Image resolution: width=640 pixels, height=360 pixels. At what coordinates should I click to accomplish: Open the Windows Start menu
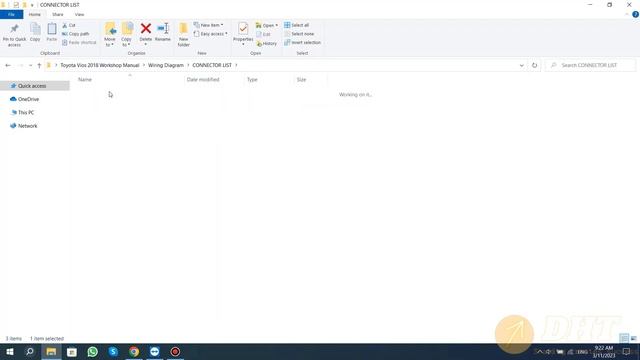click(10, 351)
